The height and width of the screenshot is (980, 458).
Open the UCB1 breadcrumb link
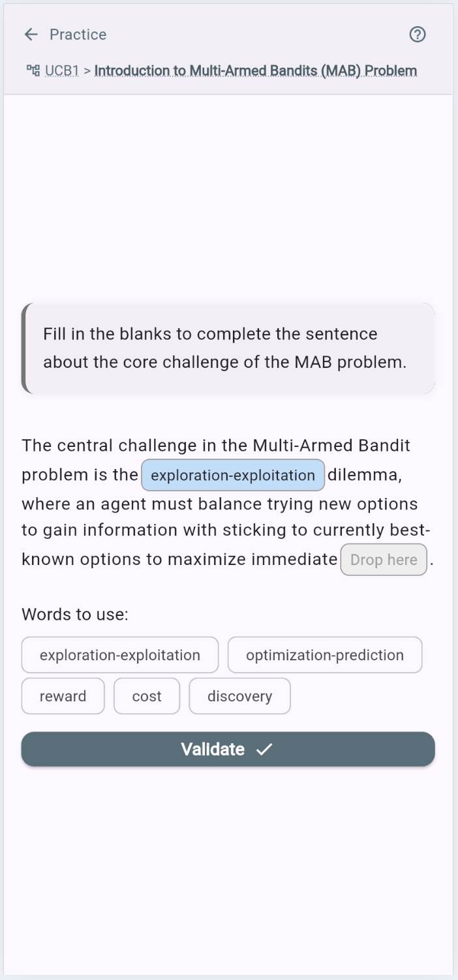pyautogui.click(x=62, y=70)
